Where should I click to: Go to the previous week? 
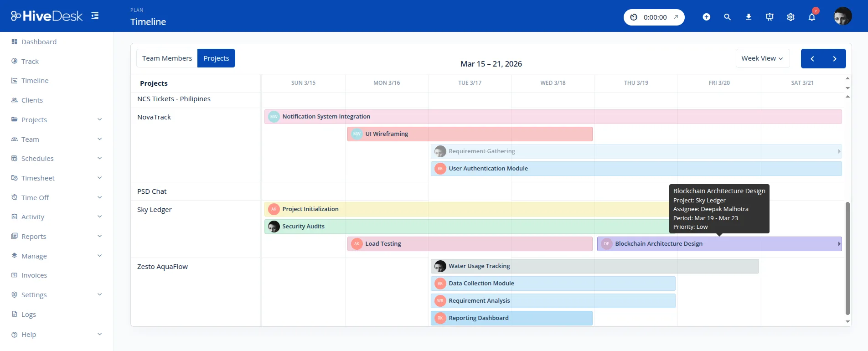pos(812,58)
